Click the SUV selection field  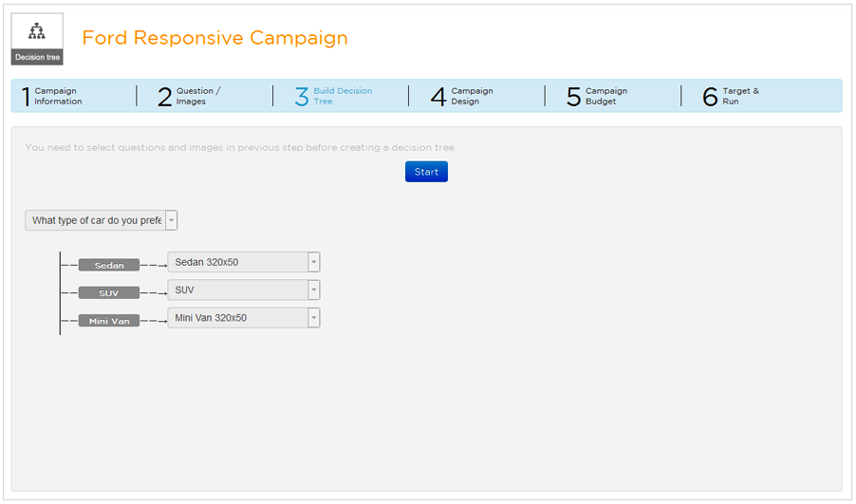pos(237,289)
